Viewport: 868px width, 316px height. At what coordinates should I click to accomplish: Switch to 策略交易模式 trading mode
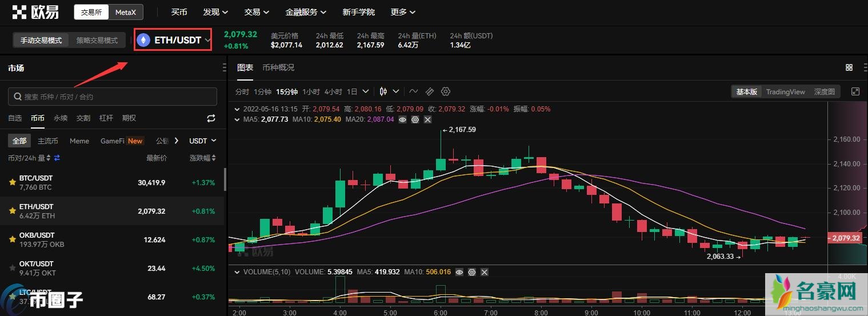97,41
